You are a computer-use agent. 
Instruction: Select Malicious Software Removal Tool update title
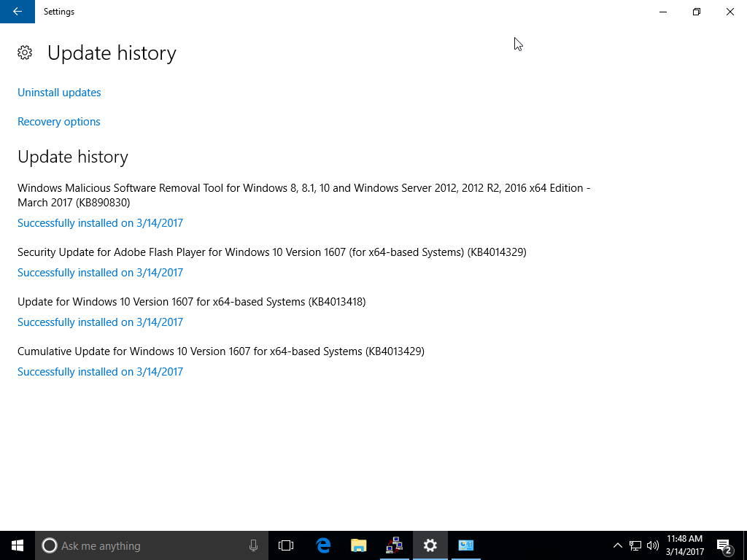click(x=304, y=195)
